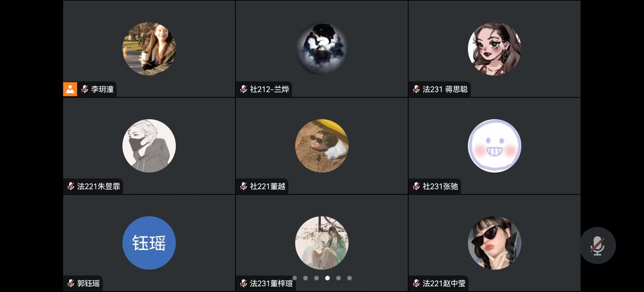Click muted mic icon beside 法221赵中莹

point(416,283)
